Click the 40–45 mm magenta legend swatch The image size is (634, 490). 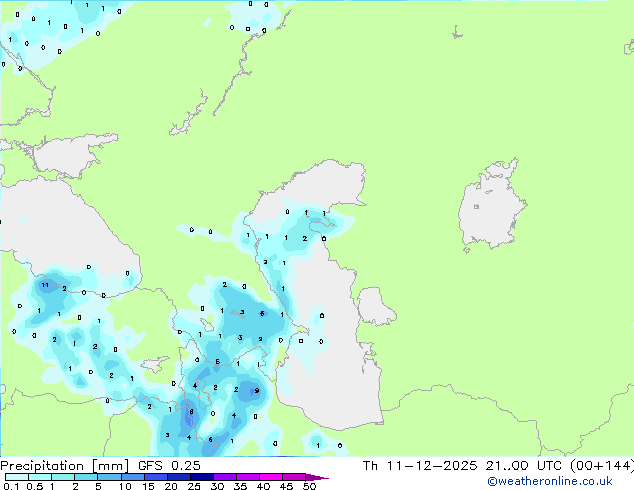coord(271,477)
